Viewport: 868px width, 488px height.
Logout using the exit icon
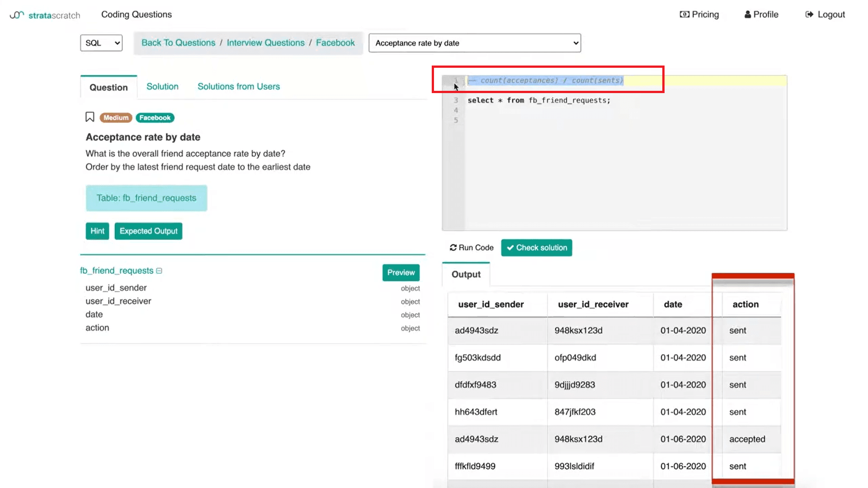(809, 14)
